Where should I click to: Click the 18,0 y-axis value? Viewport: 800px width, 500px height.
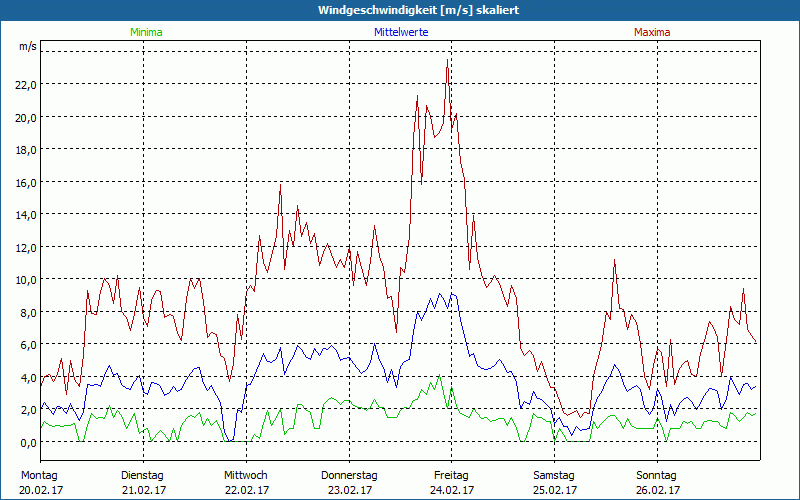pos(26,150)
